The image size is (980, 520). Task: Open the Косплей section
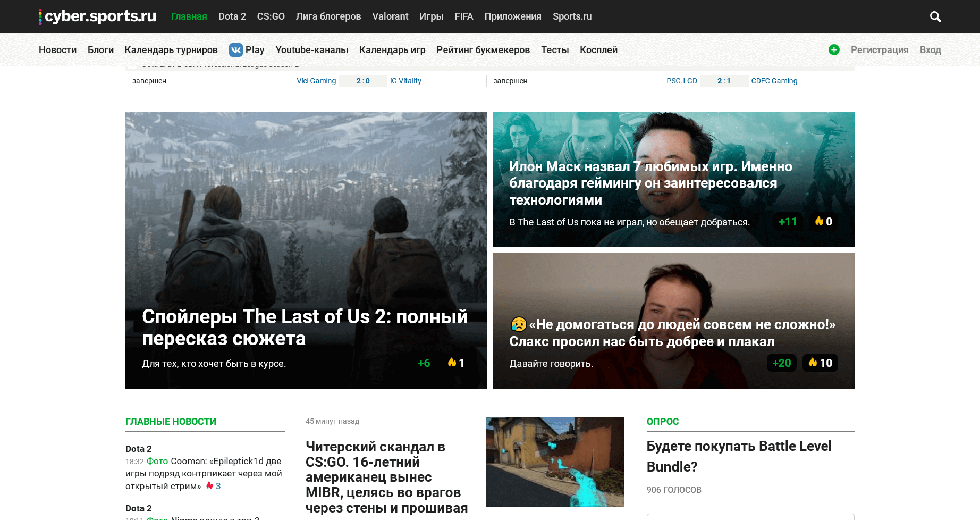(598, 50)
